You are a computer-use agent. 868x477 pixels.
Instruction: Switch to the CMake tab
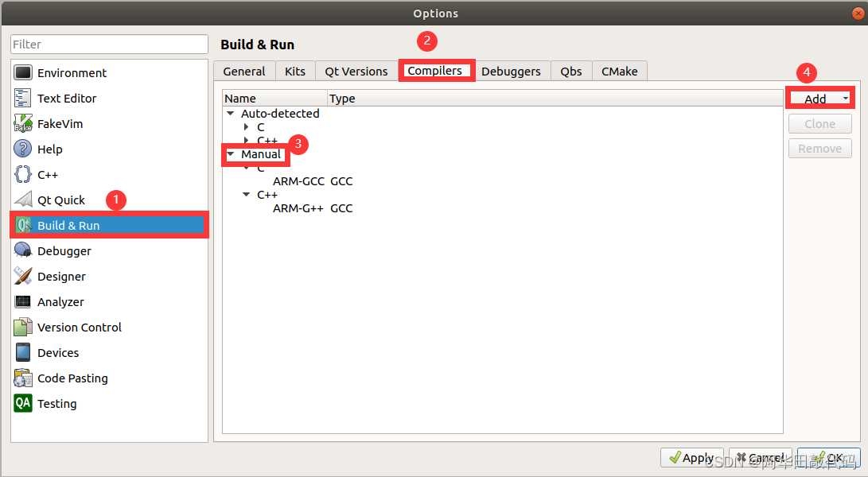point(620,71)
